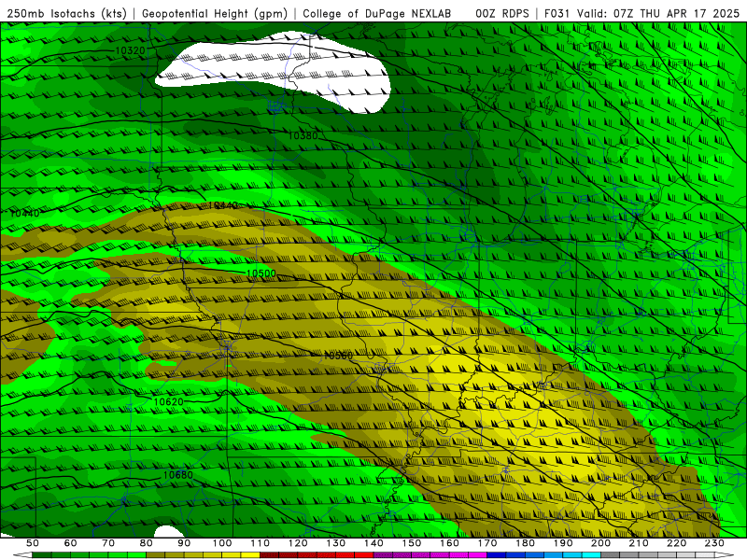Click the "College of DuPage NEXLAB" label
The height and width of the screenshot is (560, 747).
tap(377, 14)
